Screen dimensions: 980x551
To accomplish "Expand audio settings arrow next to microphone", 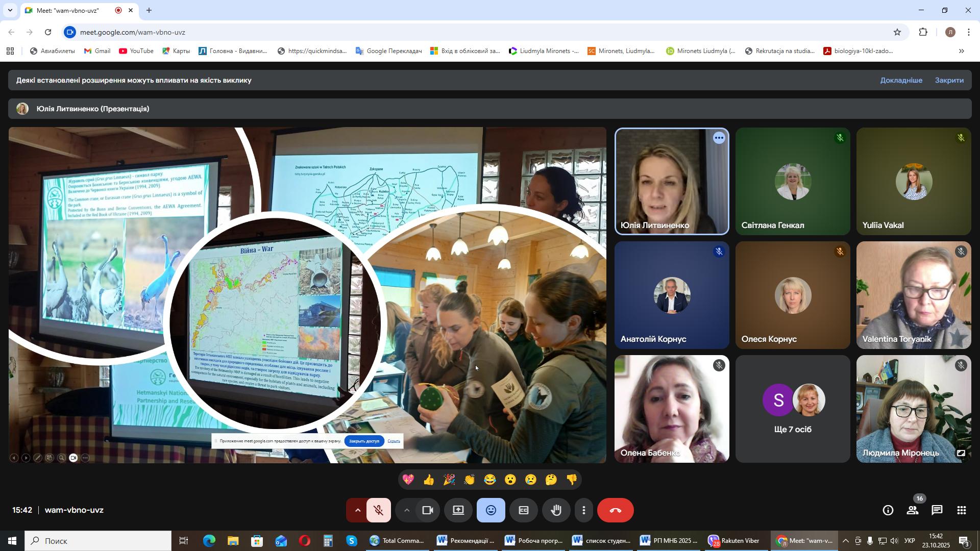I will (x=357, y=511).
